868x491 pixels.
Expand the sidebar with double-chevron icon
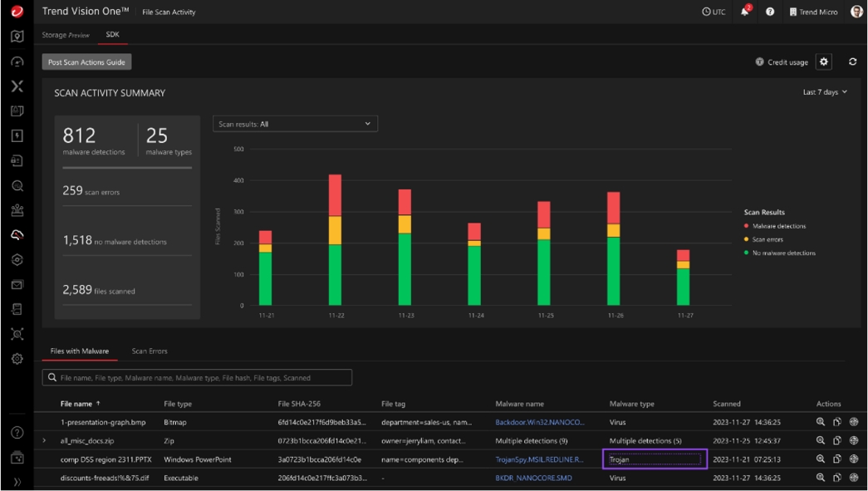[17, 482]
